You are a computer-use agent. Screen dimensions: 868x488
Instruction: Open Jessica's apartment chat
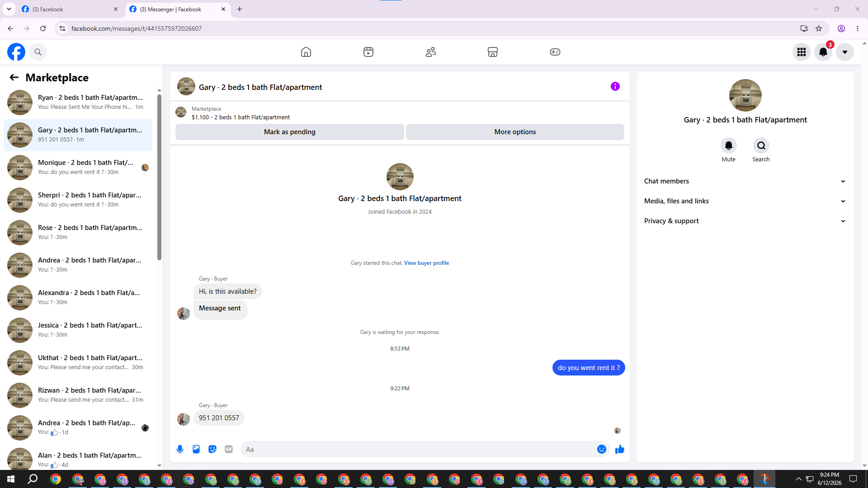(x=78, y=330)
